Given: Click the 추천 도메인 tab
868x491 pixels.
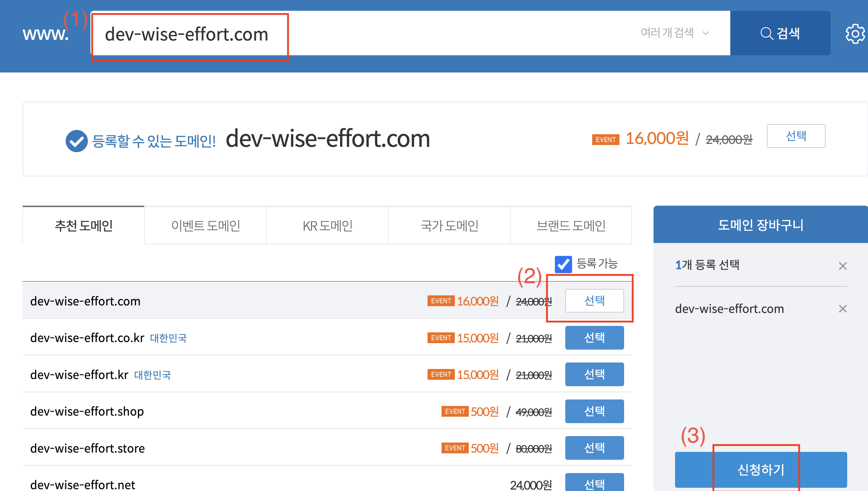Looking at the screenshot, I should (84, 226).
